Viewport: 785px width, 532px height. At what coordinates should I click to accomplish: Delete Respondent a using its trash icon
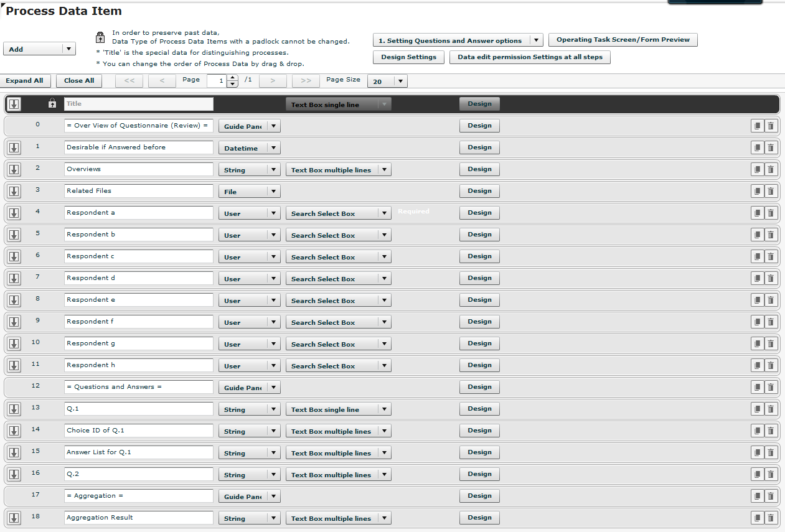[771, 213]
